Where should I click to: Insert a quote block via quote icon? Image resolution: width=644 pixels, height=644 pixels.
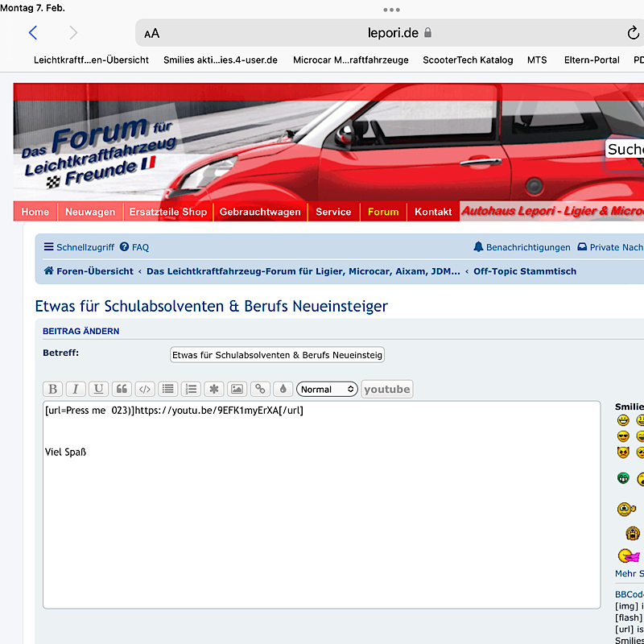[x=122, y=389]
